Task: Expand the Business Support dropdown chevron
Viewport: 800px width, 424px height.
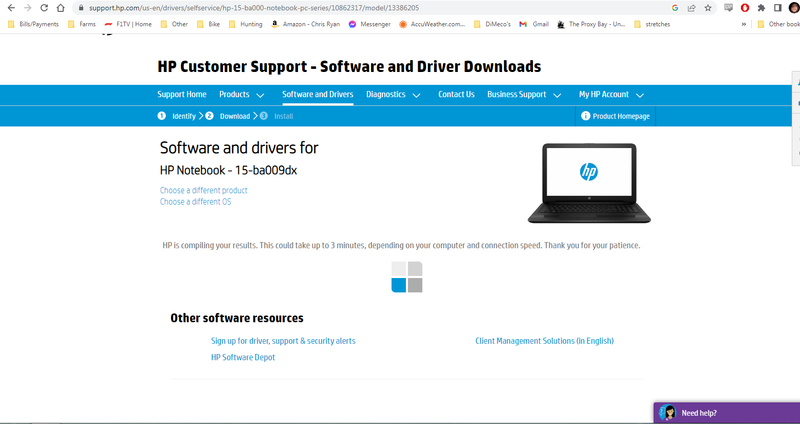Action: [557, 95]
